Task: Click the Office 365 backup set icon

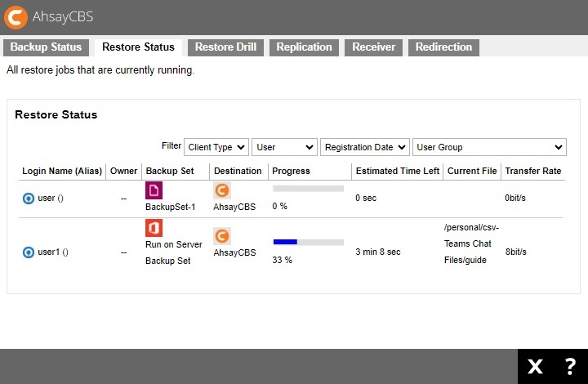Action: coord(154,228)
